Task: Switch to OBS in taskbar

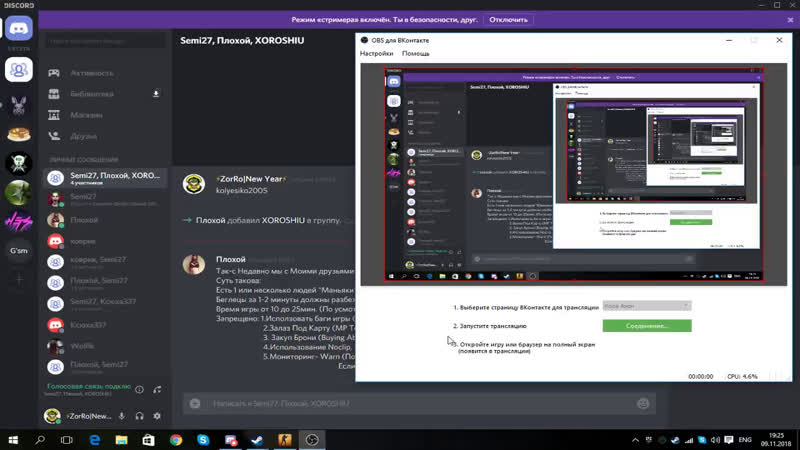Action: click(x=312, y=440)
